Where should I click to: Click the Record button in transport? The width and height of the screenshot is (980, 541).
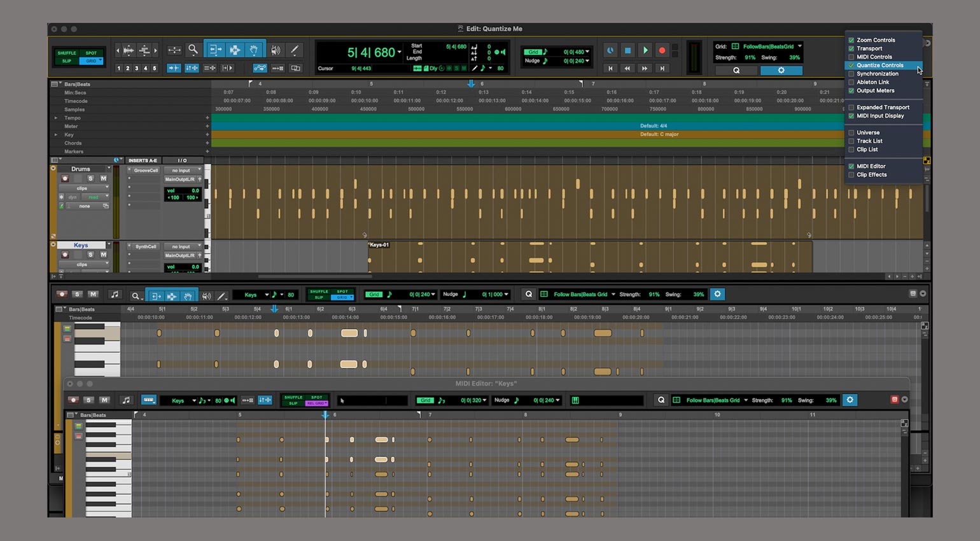(x=662, y=50)
